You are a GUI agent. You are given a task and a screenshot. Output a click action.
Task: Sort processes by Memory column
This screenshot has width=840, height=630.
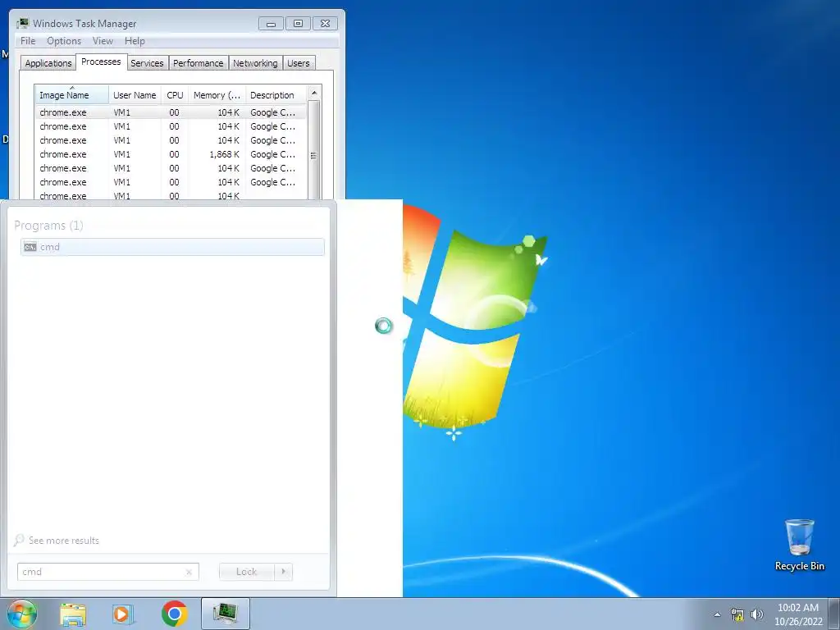[217, 95]
